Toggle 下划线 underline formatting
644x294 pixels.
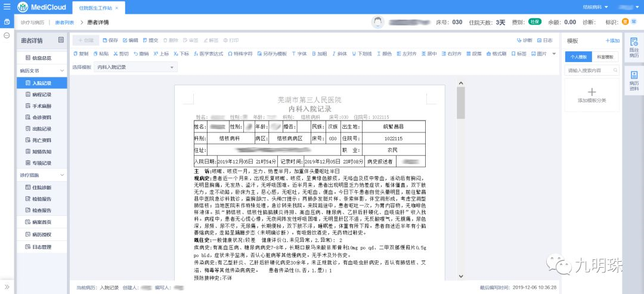point(363,54)
